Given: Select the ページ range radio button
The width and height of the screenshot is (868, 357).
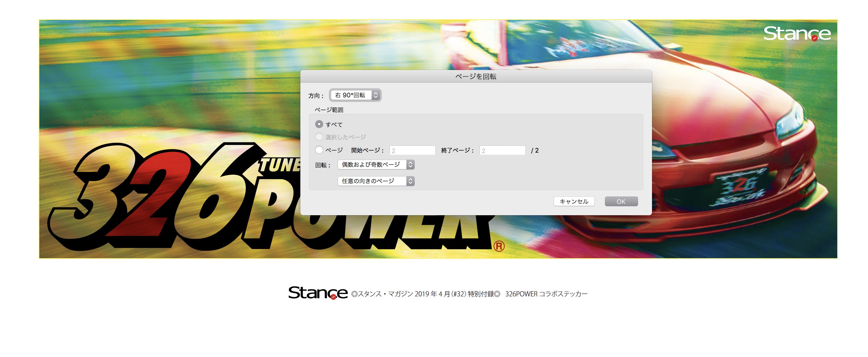Looking at the screenshot, I should pyautogui.click(x=319, y=150).
